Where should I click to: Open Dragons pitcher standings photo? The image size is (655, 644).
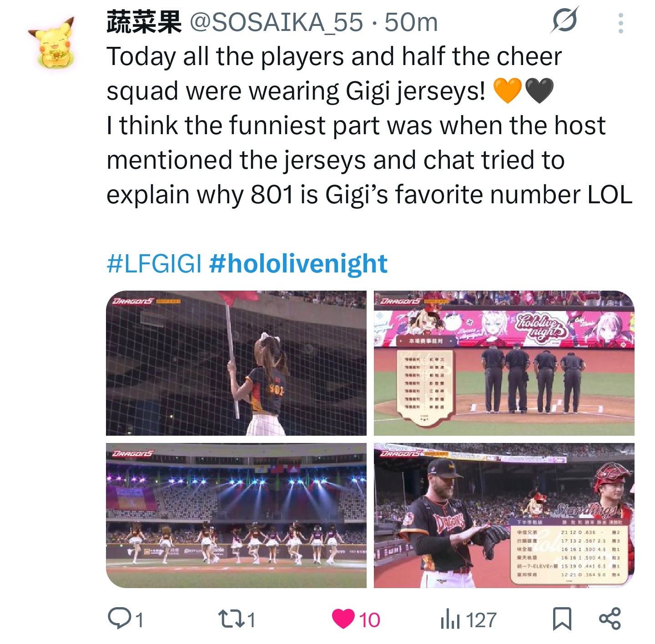click(x=504, y=515)
